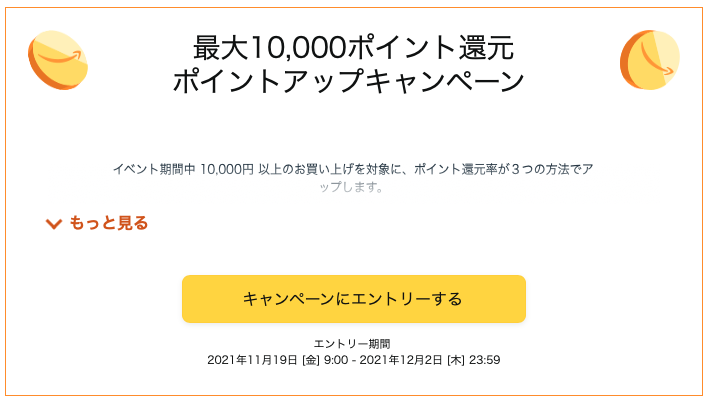This screenshot has width=710, height=400.
Task: Click the 23:59 end time
Action: point(485,360)
